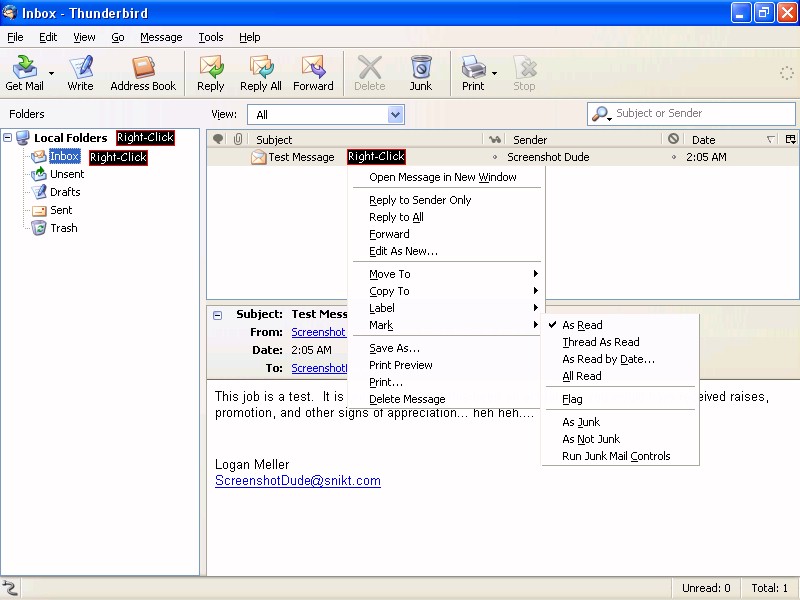Open the Get Mail dropdown arrow
The width and height of the screenshot is (800, 600).
(51, 73)
